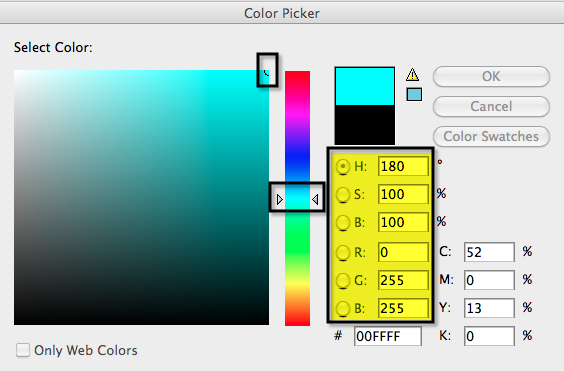This screenshot has height=371, width=564.
Task: Click the hex code field 00FFFF
Action: point(388,336)
